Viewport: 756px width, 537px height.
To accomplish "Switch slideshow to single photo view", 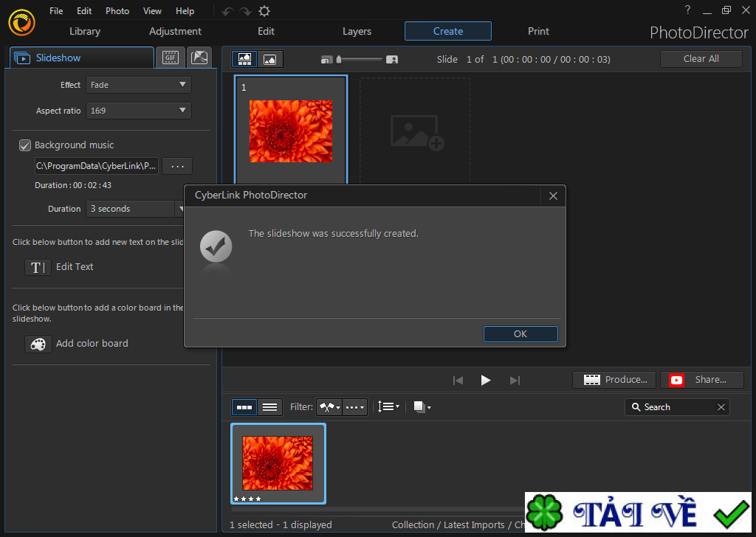I will (x=269, y=58).
